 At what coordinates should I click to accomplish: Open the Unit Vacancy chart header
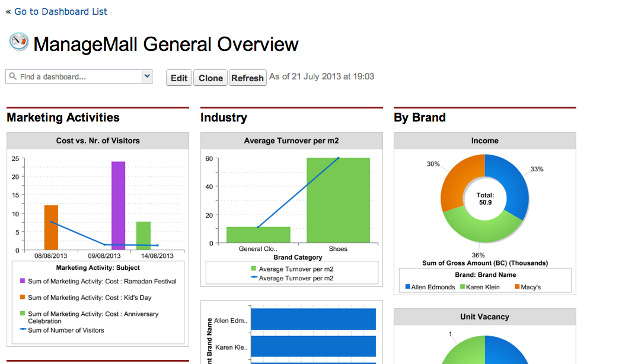tap(485, 317)
